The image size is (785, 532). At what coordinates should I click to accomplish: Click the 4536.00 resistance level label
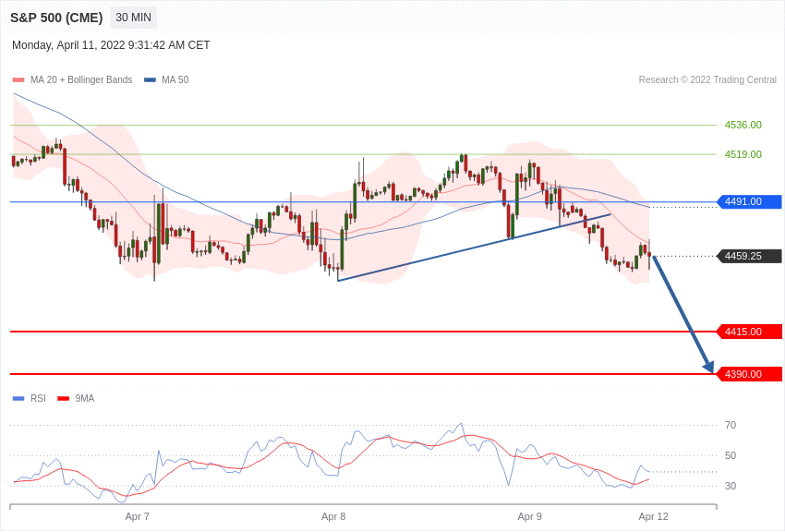[743, 125]
